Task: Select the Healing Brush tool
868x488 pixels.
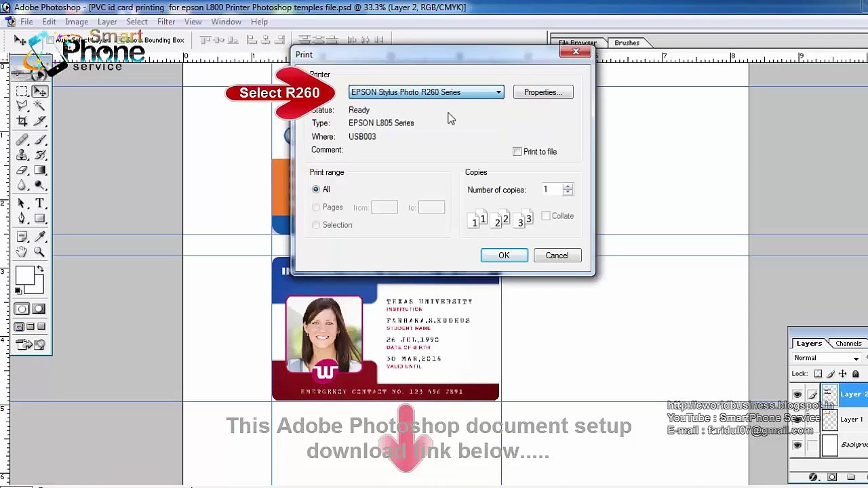Action: tap(22, 140)
